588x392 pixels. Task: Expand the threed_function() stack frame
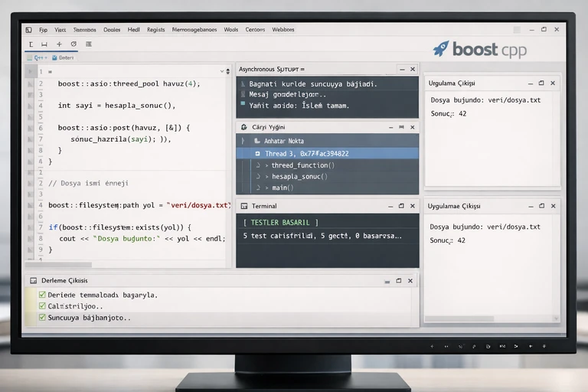point(266,165)
